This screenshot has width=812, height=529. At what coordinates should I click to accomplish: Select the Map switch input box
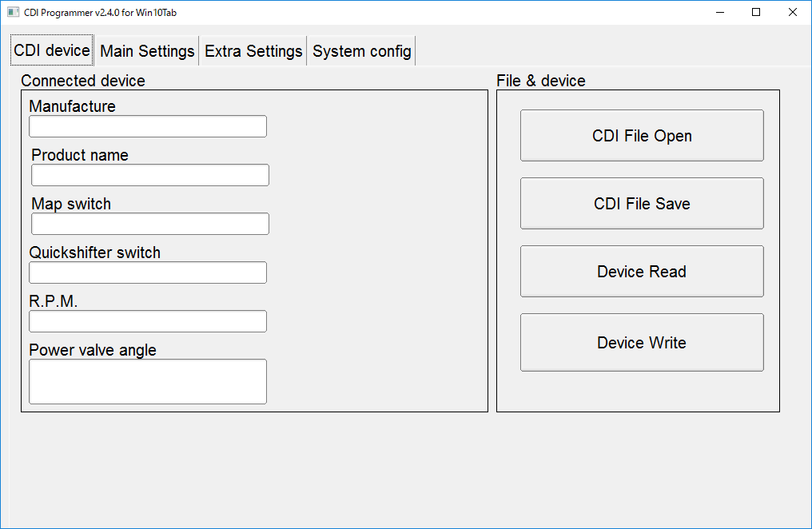[x=150, y=224]
